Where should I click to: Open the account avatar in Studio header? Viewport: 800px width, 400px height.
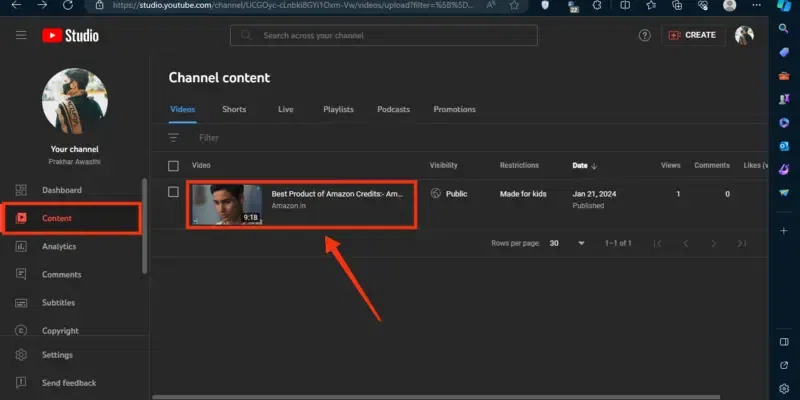pyautogui.click(x=744, y=35)
